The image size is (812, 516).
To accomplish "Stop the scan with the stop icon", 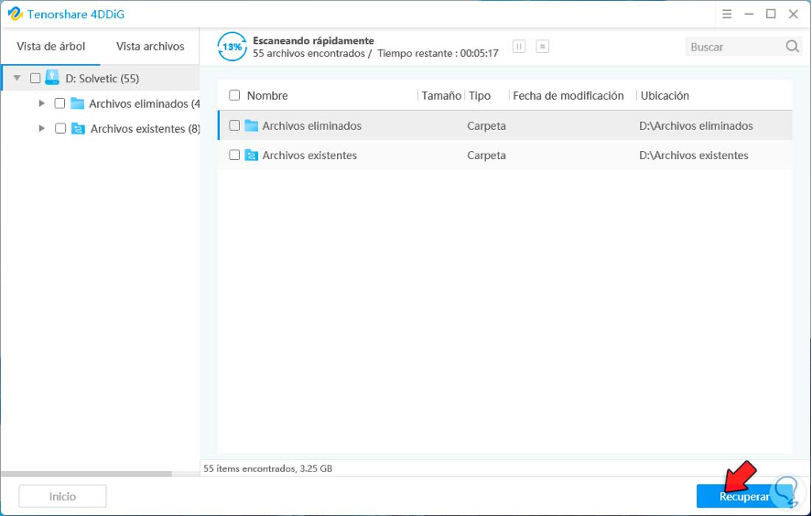I will 542,47.
